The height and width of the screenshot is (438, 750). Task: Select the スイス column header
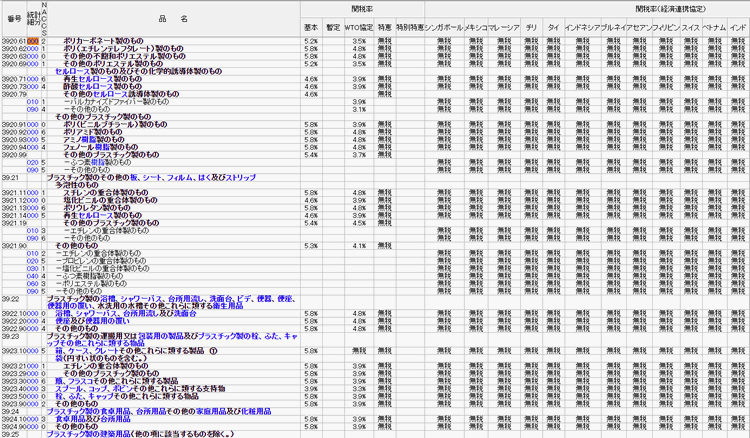point(691,28)
